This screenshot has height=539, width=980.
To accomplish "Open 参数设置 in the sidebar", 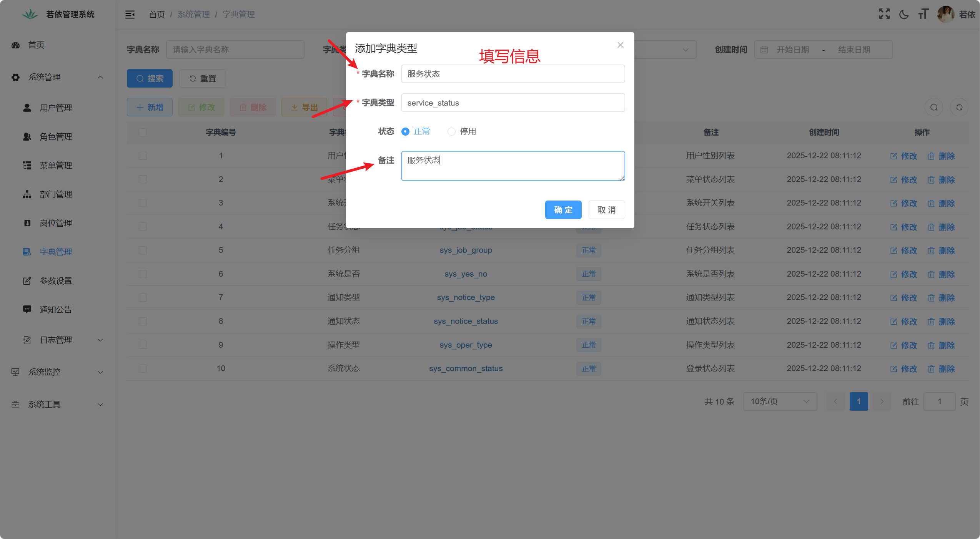I will tap(55, 281).
